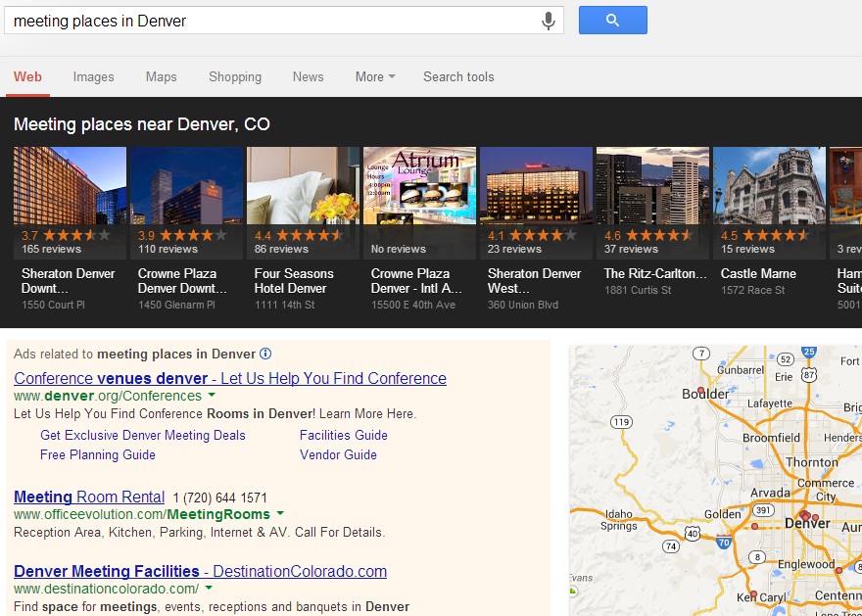This screenshot has width=862, height=616.
Task: Expand the dropdown arrow beside www.destinationcolorado.com/
Action: (209, 588)
